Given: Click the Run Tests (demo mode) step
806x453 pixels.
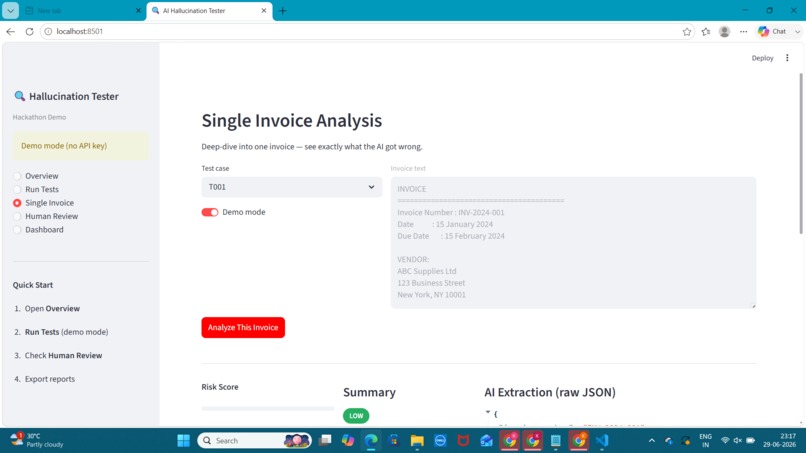Looking at the screenshot, I should [x=66, y=332].
